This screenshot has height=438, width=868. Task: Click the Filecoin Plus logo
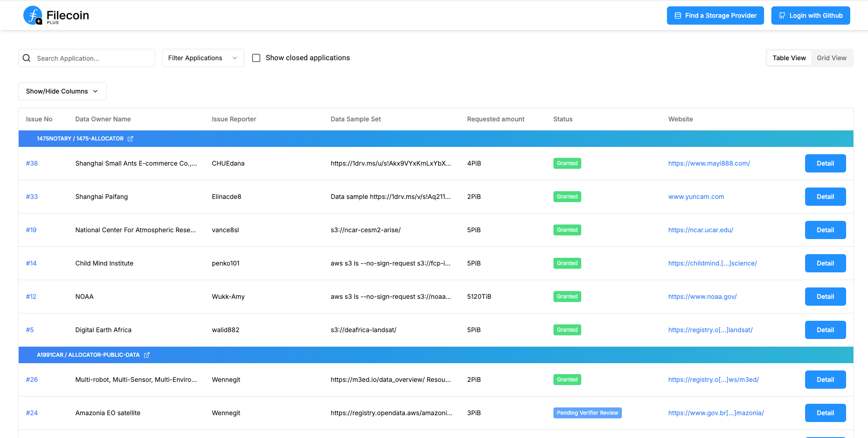(x=55, y=15)
